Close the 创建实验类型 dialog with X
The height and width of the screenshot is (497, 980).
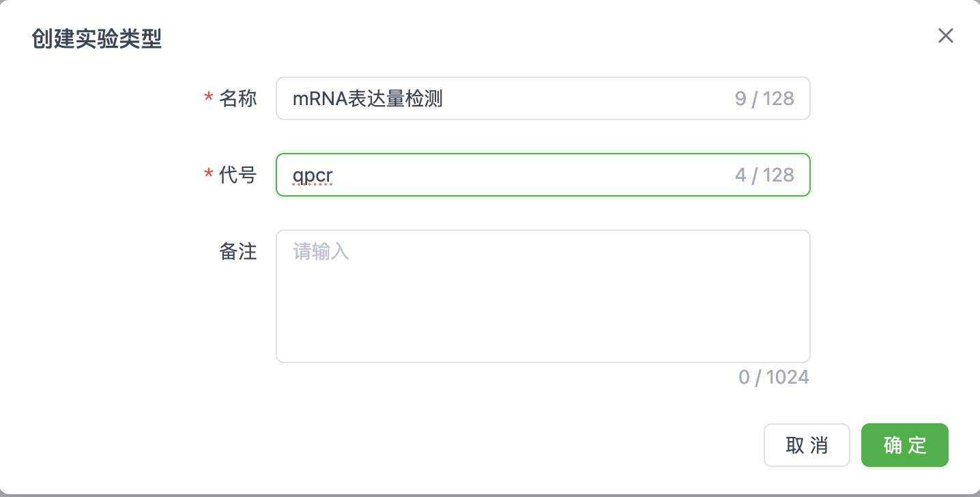point(945,36)
